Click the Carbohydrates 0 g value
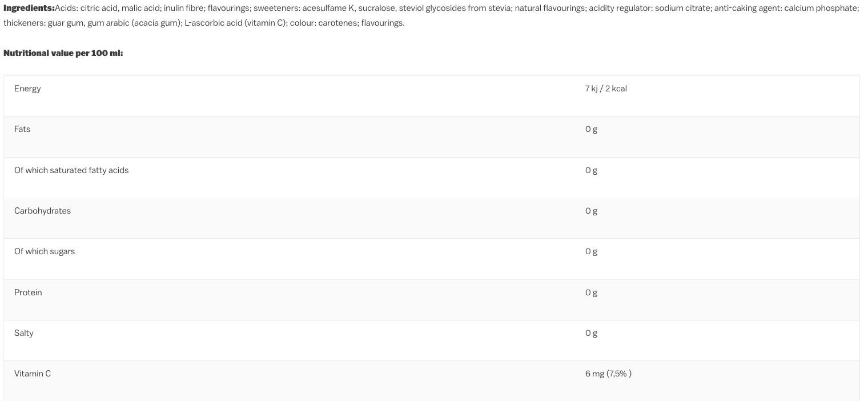This screenshot has height=401, width=868. [x=591, y=211]
